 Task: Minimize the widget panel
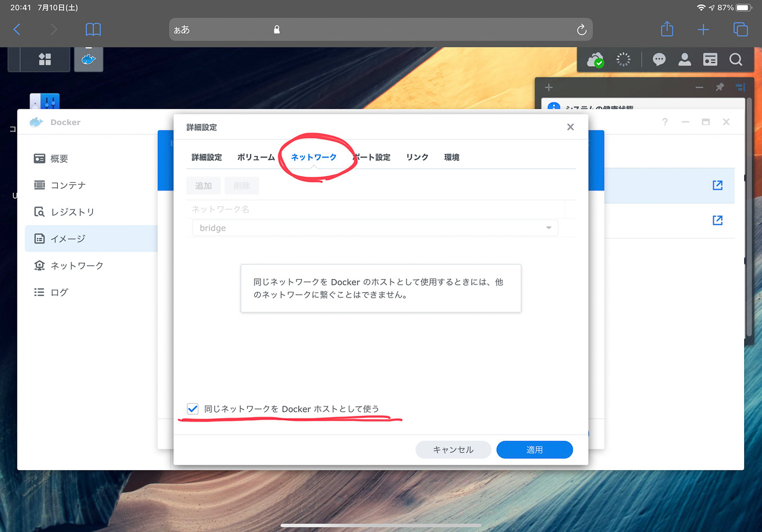699,87
